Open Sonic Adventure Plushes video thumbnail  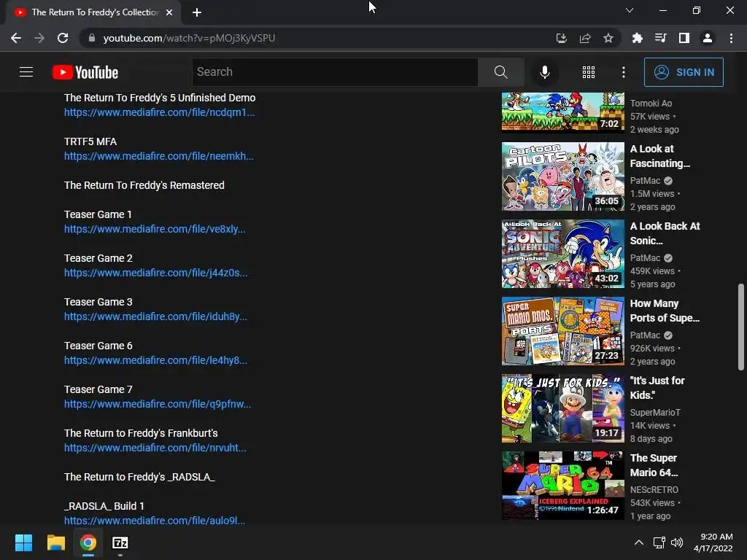pyautogui.click(x=562, y=254)
